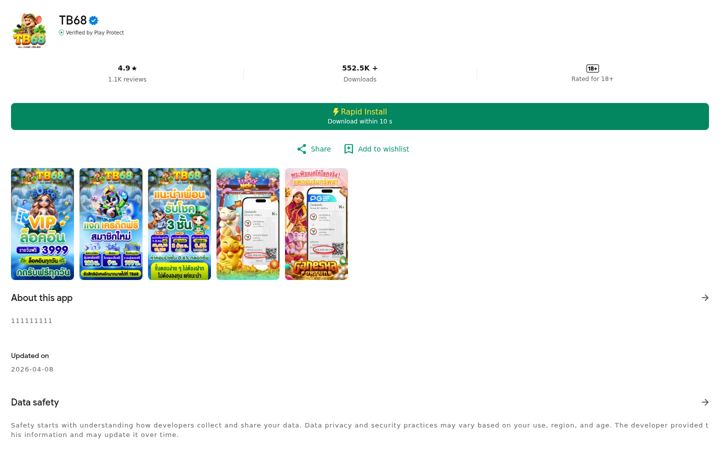Click the Data safety heading
The height and width of the screenshot is (450, 720).
coord(35,402)
